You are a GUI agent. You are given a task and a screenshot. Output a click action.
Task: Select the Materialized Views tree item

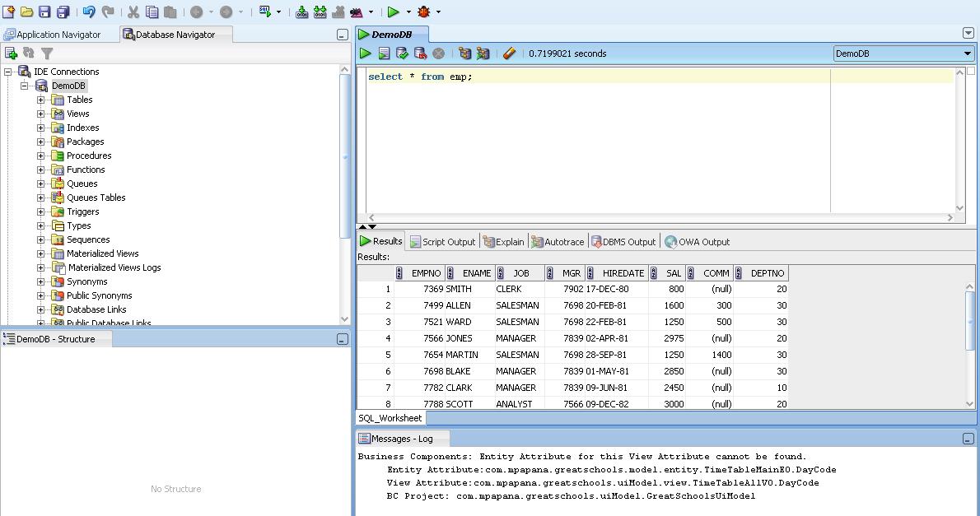tap(102, 253)
